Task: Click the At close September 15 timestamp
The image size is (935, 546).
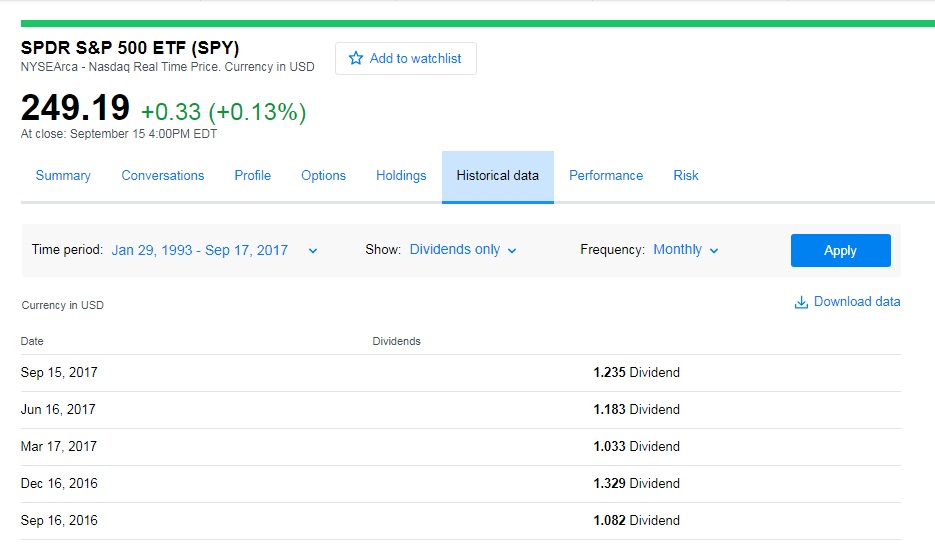Action: (119, 134)
